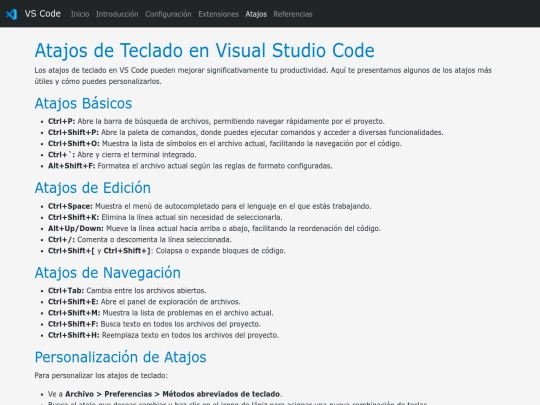Click the Ctrl+P: shortcut text
Screen dimensions: 540x405
coord(61,121)
